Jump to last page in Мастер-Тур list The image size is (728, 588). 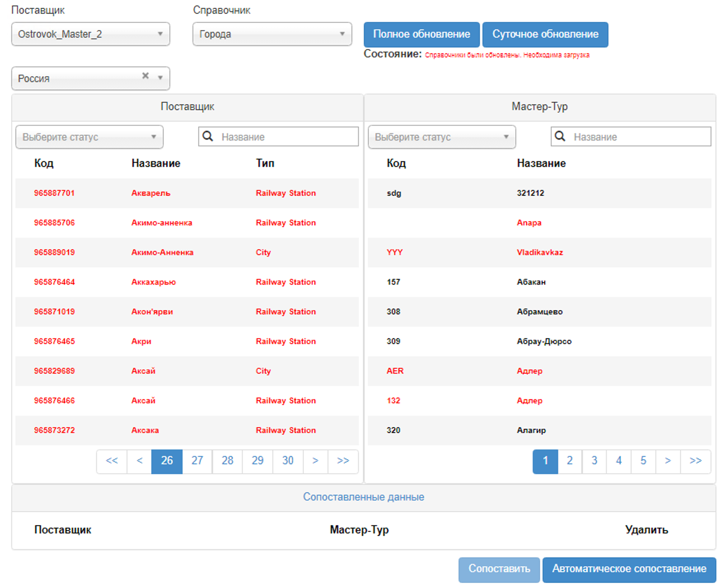coord(695,461)
